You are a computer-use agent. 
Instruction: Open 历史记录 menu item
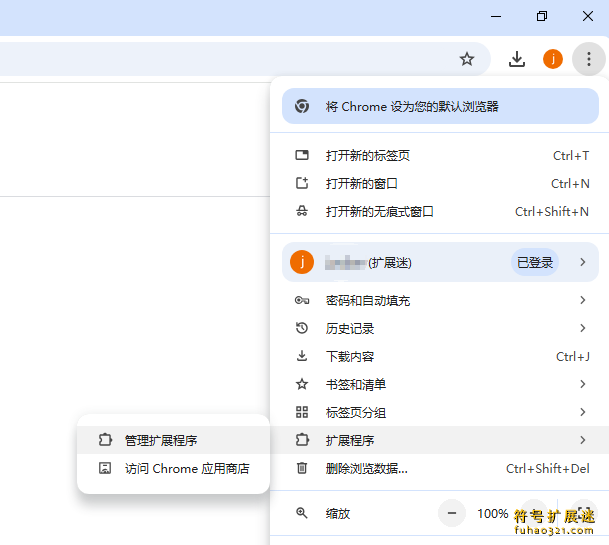[x=440, y=328]
